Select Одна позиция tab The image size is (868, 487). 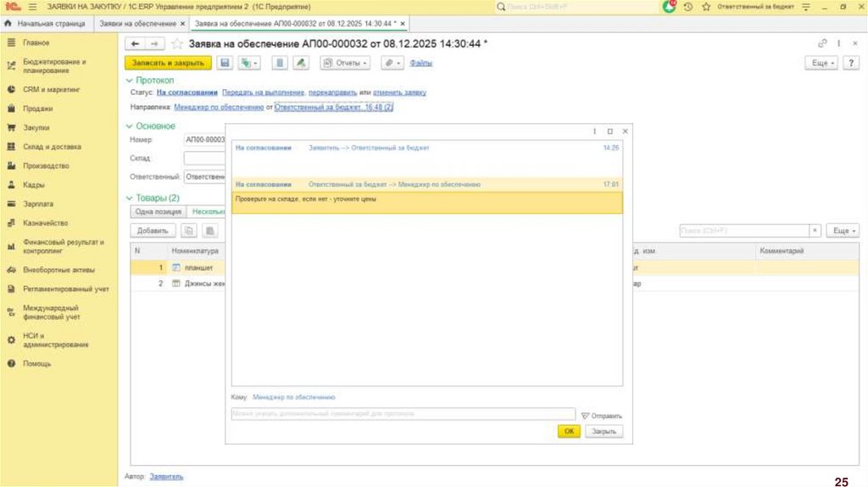(159, 211)
